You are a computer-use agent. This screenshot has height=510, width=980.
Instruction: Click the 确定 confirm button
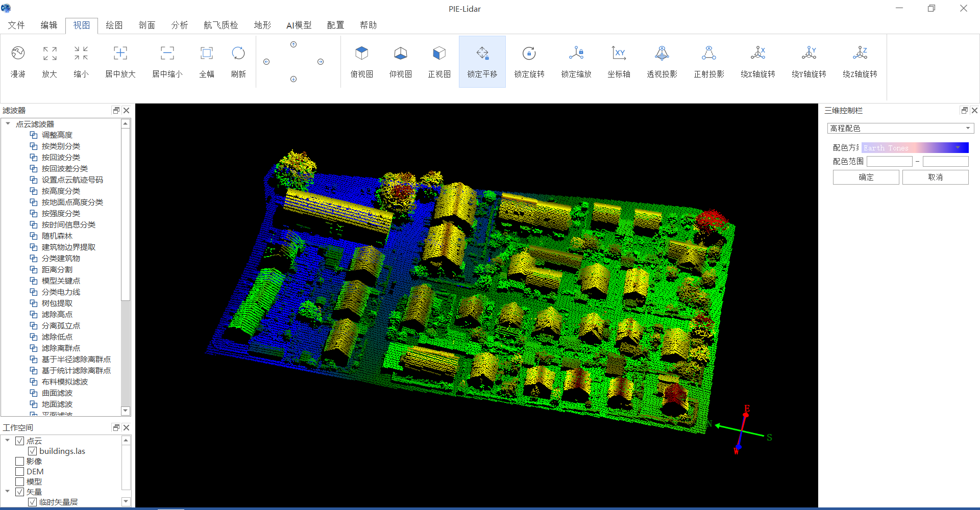(866, 177)
